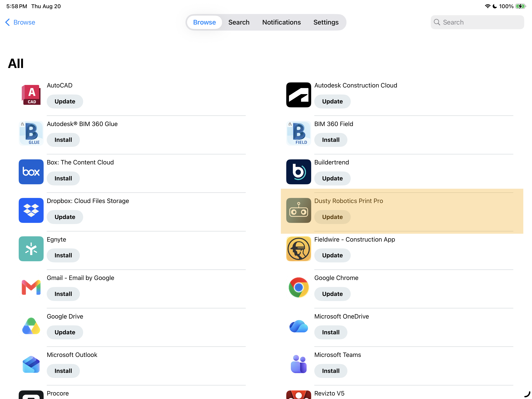The image size is (532, 399).
Task: Update Buildertrend
Action: coord(332,178)
